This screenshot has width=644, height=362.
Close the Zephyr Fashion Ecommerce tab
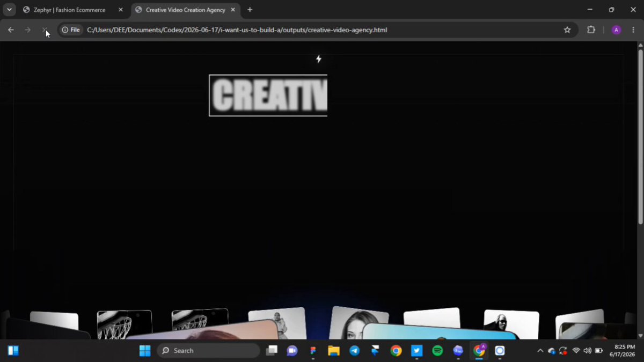tap(121, 10)
